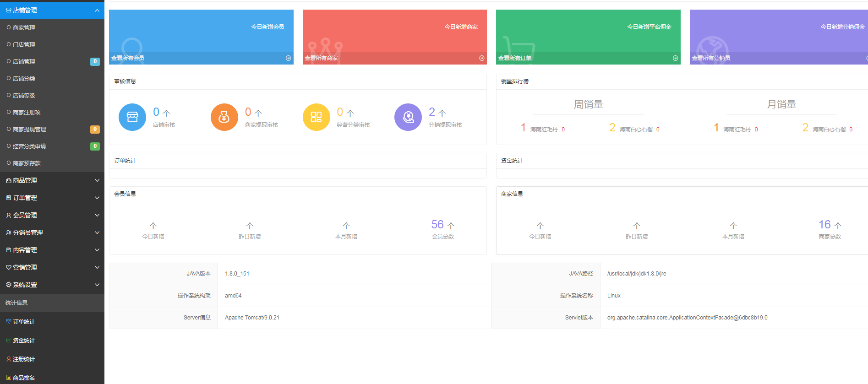Click the orange money bag icon (商家提现审核)
The image size is (868, 384).
[x=224, y=117]
